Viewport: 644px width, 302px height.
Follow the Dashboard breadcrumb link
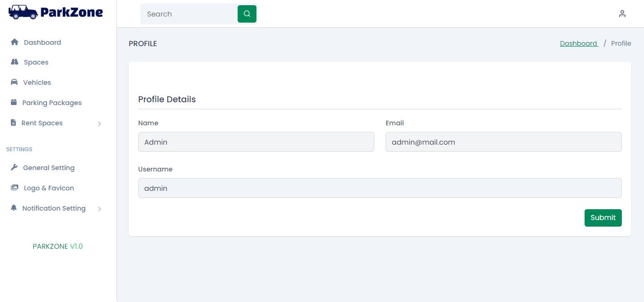578,43
